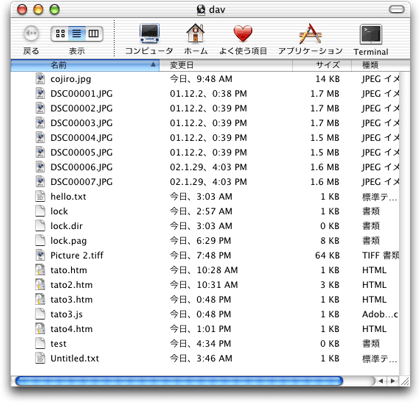
Task: Switch to column view mode
Action: [x=94, y=34]
